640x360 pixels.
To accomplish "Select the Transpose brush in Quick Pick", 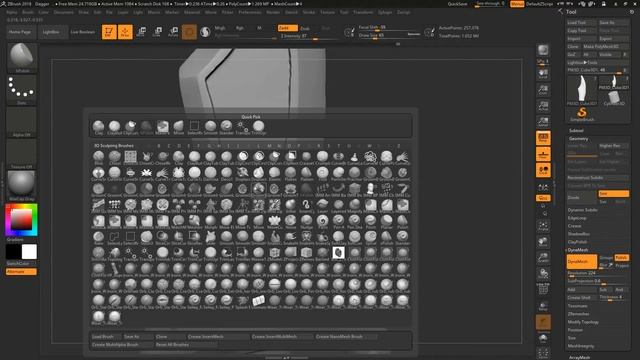I will [x=242, y=127].
